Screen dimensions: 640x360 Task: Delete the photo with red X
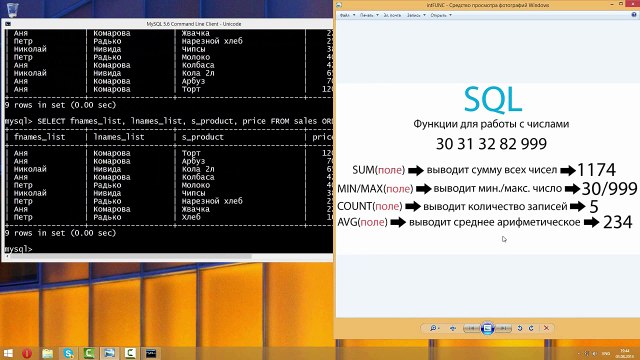coord(547,328)
